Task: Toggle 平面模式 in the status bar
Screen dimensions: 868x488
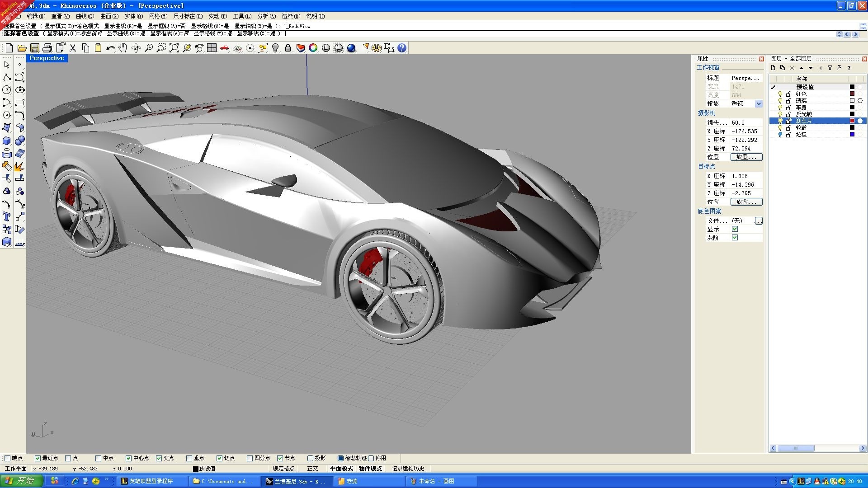Action: pos(341,469)
